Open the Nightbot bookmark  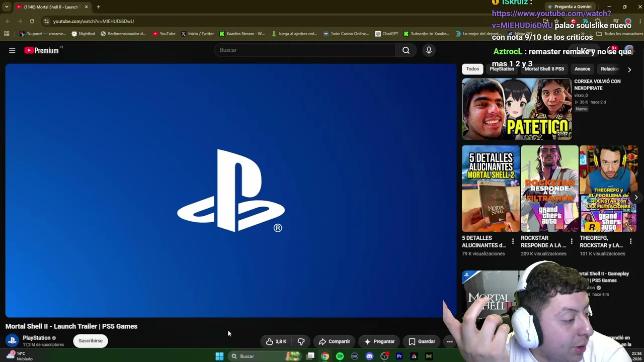(x=84, y=34)
